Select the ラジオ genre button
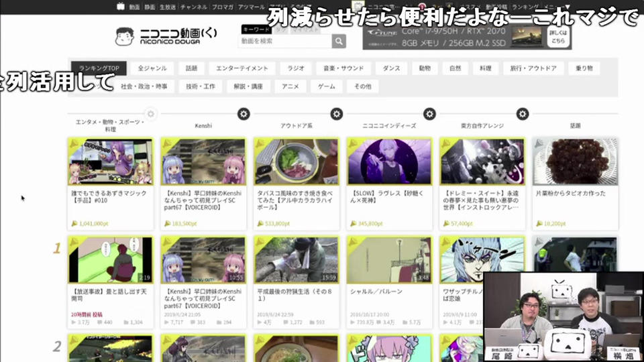 [x=295, y=68]
